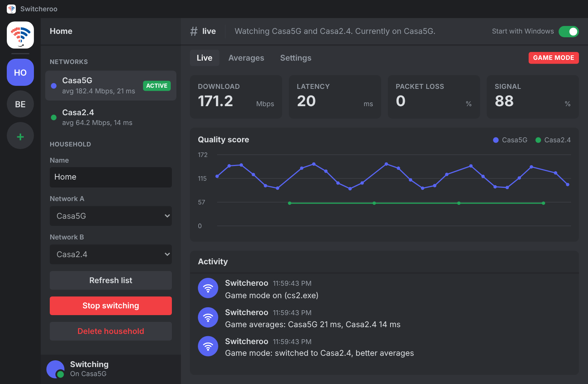Click the 'Game averages: Casa5G 21 ms' message

(313, 325)
